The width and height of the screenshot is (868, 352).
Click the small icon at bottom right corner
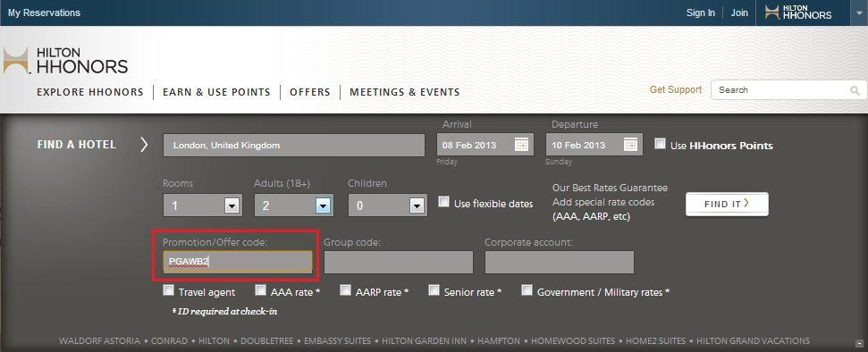click(858, 343)
